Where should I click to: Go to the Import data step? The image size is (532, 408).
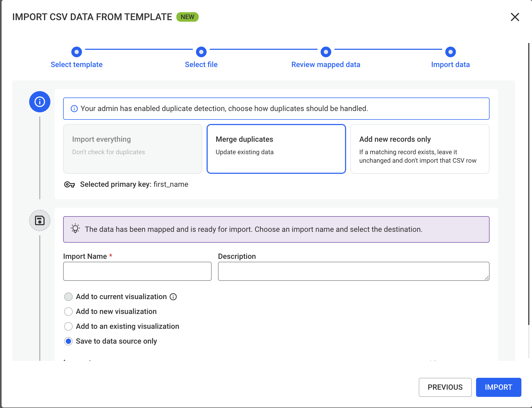(450, 64)
